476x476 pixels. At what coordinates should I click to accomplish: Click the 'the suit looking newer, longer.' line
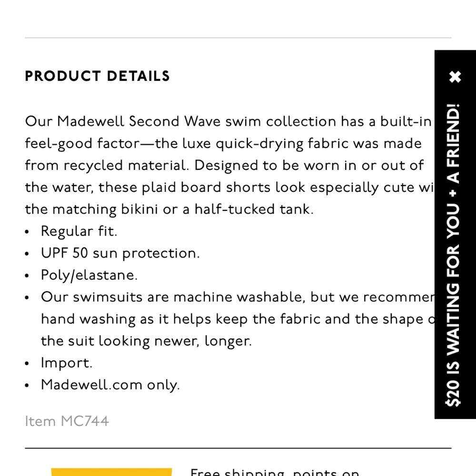pyautogui.click(x=146, y=341)
